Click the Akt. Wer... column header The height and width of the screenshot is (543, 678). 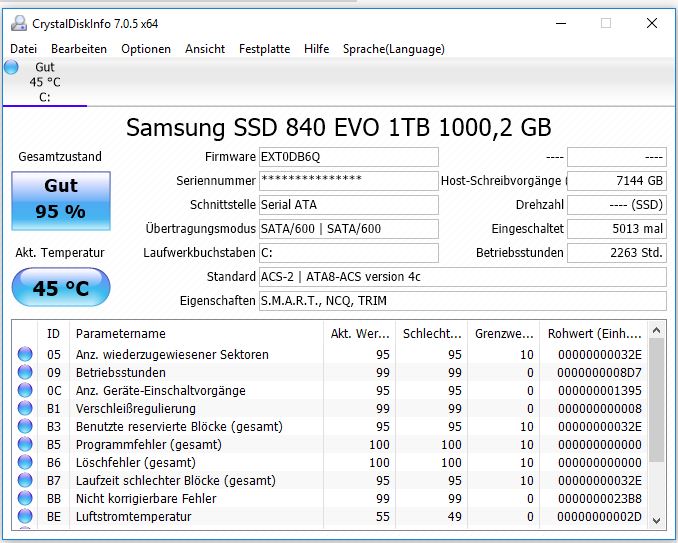pos(359,333)
